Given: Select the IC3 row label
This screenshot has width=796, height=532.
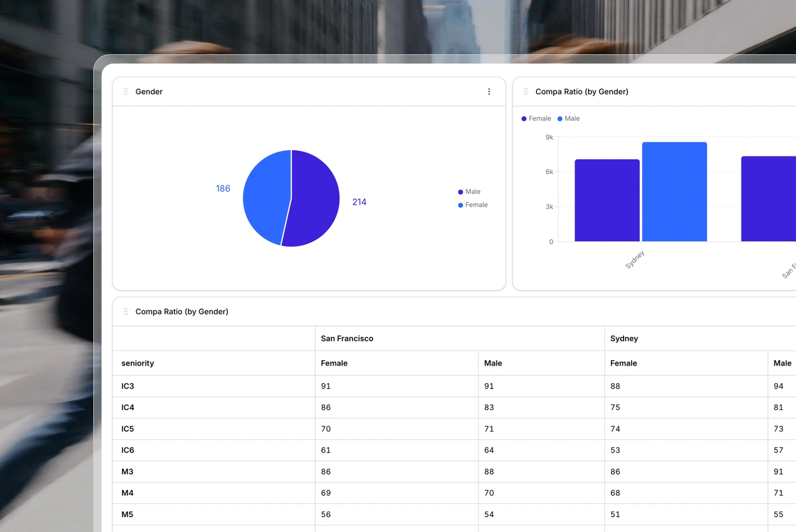Looking at the screenshot, I should click(x=128, y=386).
